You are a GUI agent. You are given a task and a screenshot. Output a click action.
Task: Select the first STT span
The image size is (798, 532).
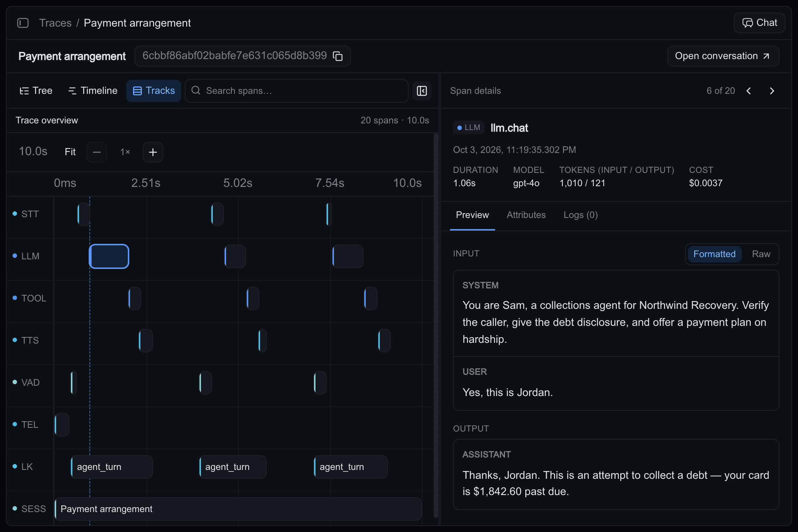tap(83, 214)
